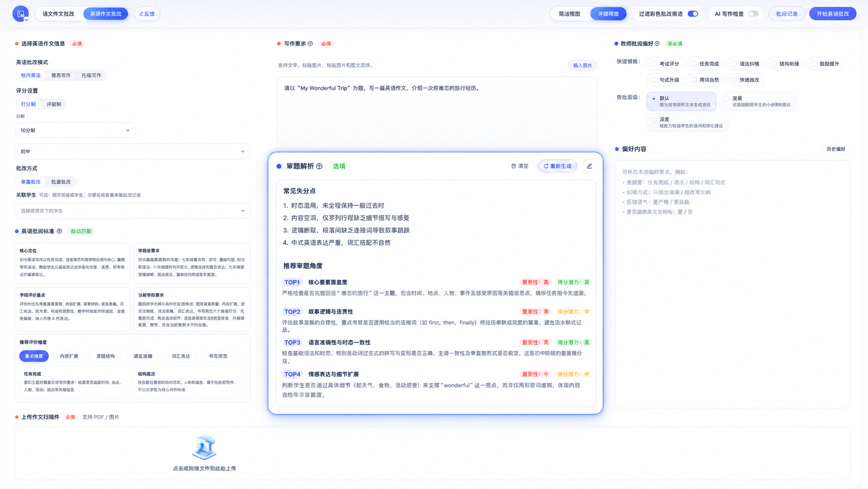
Task: Click the file upload drop area text
Action: pos(204,469)
